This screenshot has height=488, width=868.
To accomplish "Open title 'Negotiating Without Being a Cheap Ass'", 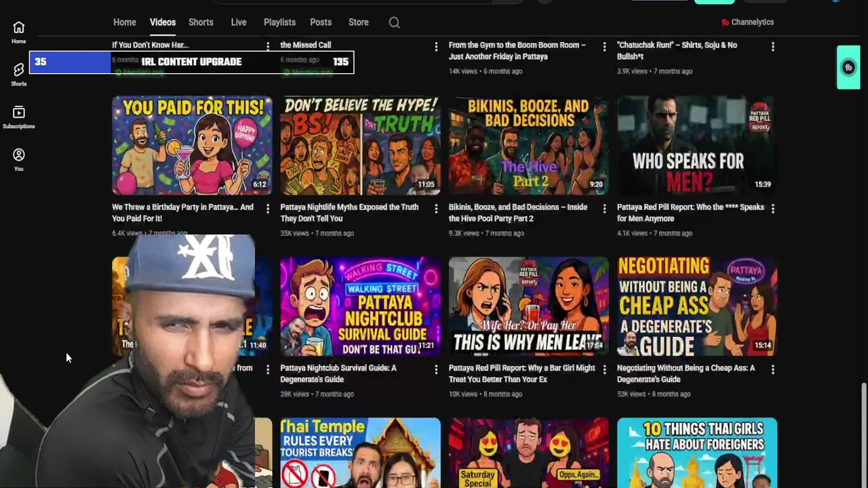I will (686, 373).
